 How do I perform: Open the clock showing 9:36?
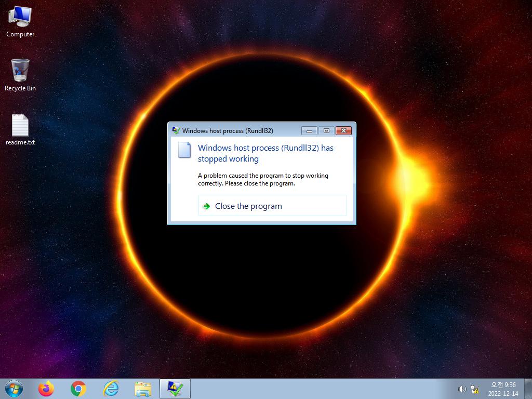503,389
